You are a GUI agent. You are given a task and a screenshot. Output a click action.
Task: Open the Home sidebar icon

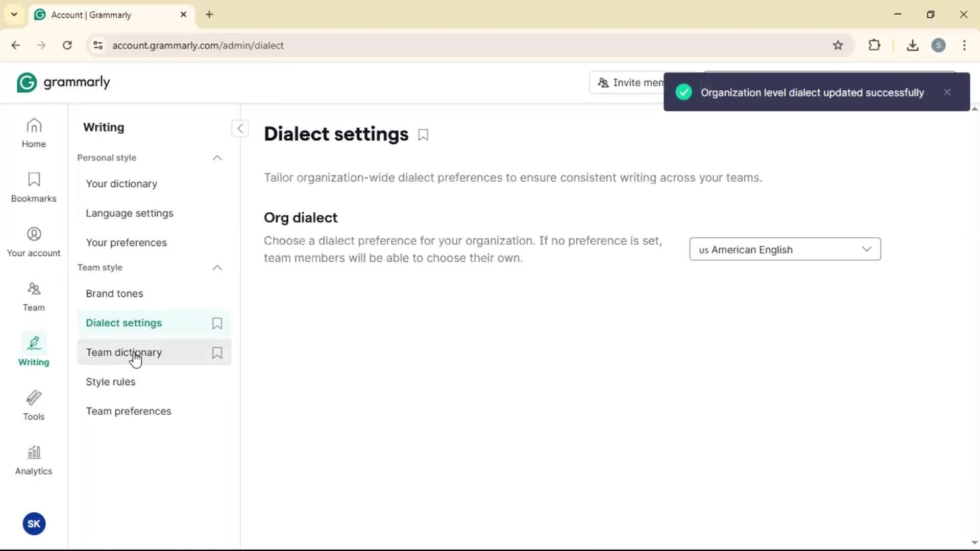point(34,133)
